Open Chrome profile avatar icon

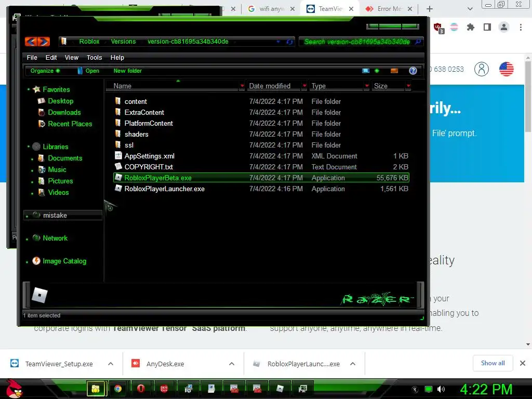pyautogui.click(x=504, y=27)
